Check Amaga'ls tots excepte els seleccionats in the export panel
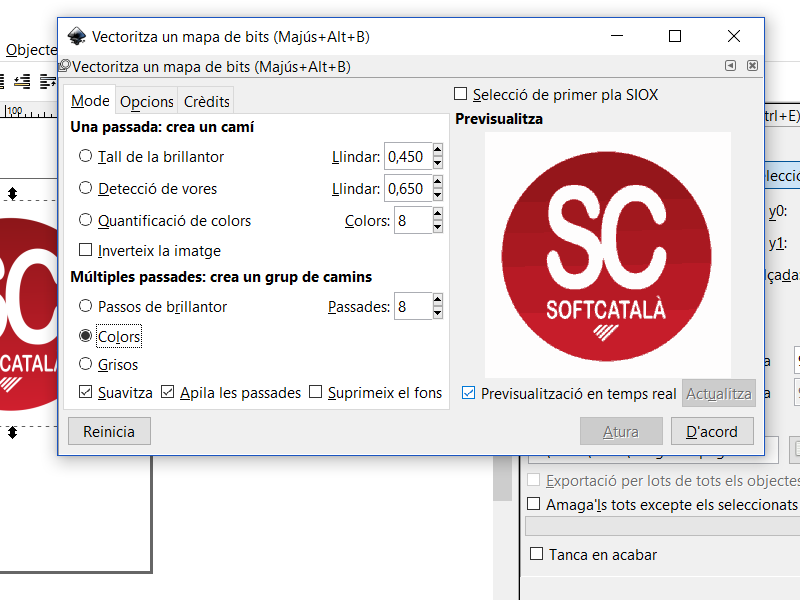The height and width of the screenshot is (600, 800). [534, 504]
